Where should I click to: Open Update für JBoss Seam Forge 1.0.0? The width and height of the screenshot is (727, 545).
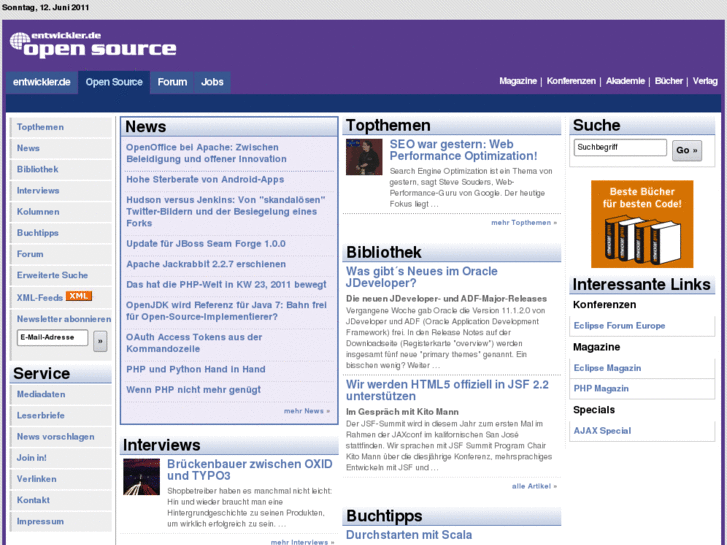pyautogui.click(x=206, y=244)
